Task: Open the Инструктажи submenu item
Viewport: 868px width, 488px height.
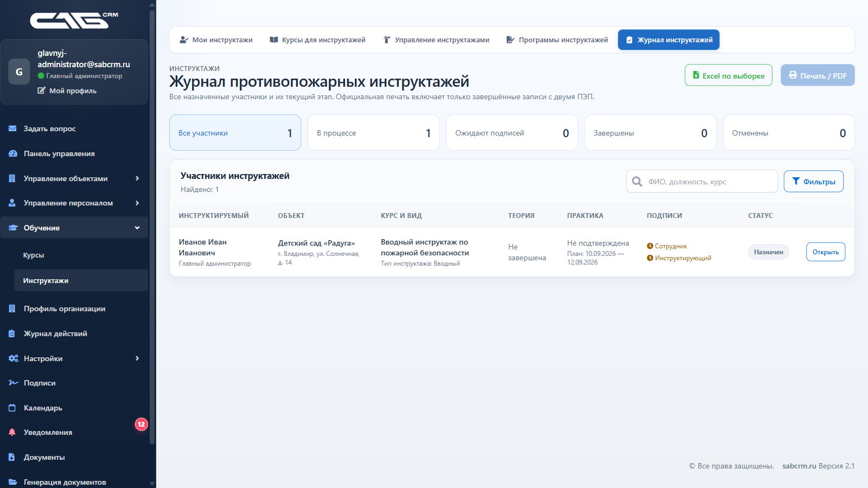Action: (81, 280)
